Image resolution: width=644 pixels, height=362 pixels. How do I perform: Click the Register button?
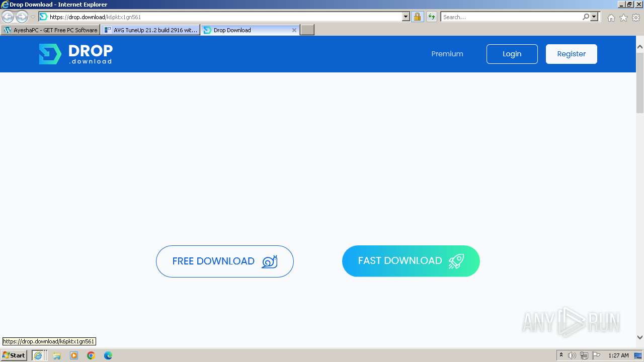[571, 54]
